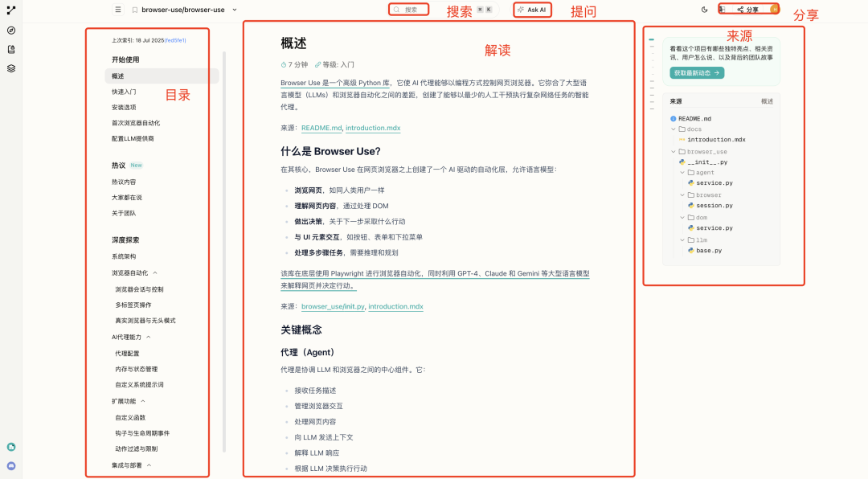This screenshot has width=868, height=479.
Task: Open the user avatar in the top bar
Action: click(774, 9)
